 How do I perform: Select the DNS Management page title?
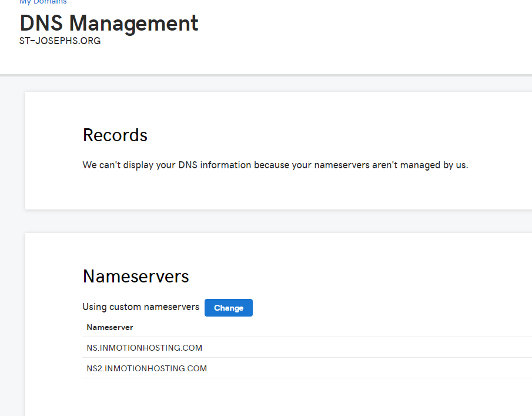pos(109,24)
